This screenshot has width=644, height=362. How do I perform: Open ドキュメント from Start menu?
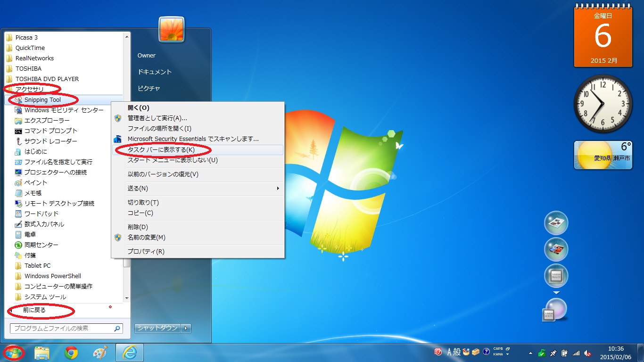pyautogui.click(x=155, y=72)
